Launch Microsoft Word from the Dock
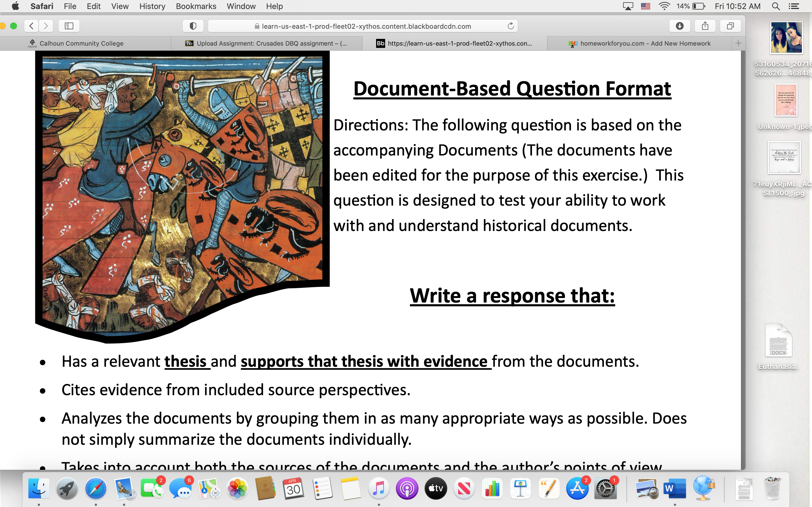Screen dimensions: 812x507 (x=675, y=488)
